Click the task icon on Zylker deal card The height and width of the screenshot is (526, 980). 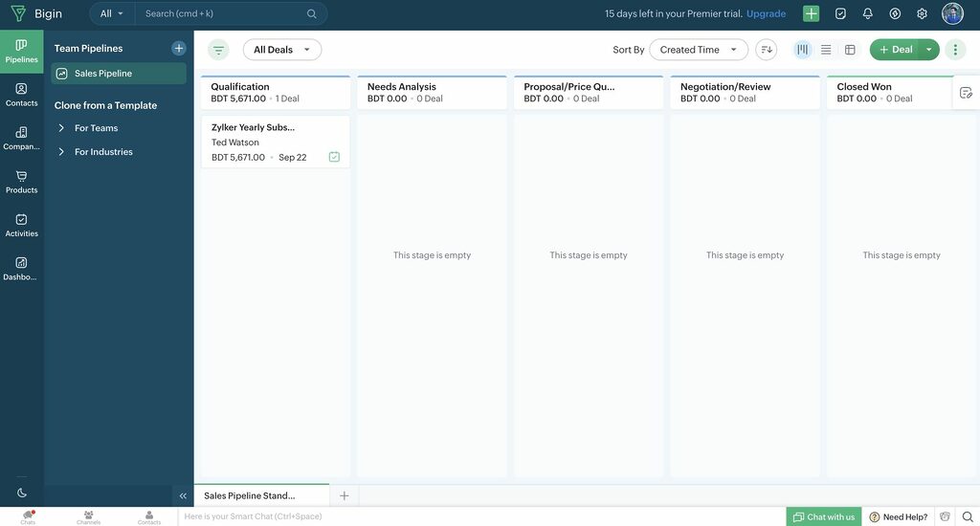point(334,157)
